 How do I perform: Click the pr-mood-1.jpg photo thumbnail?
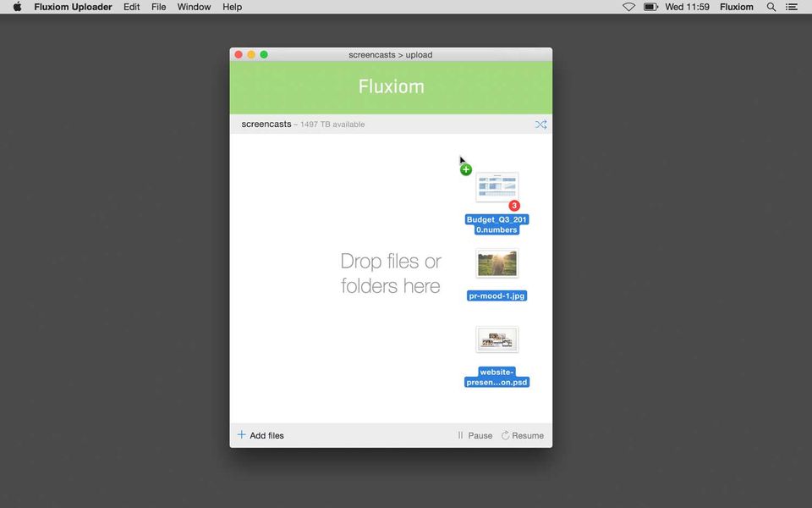pos(497,263)
